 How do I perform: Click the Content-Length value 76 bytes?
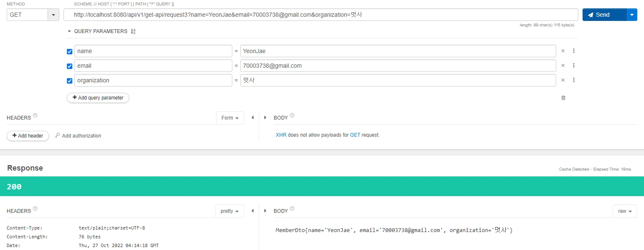click(90, 237)
